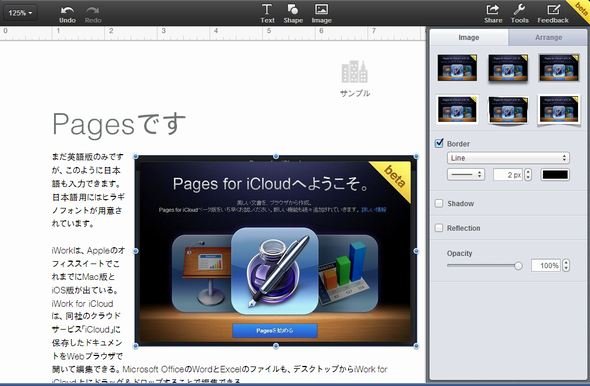Screen dimensions: 590x386
Task: Click the Pagesです title text
Action: click(x=119, y=124)
